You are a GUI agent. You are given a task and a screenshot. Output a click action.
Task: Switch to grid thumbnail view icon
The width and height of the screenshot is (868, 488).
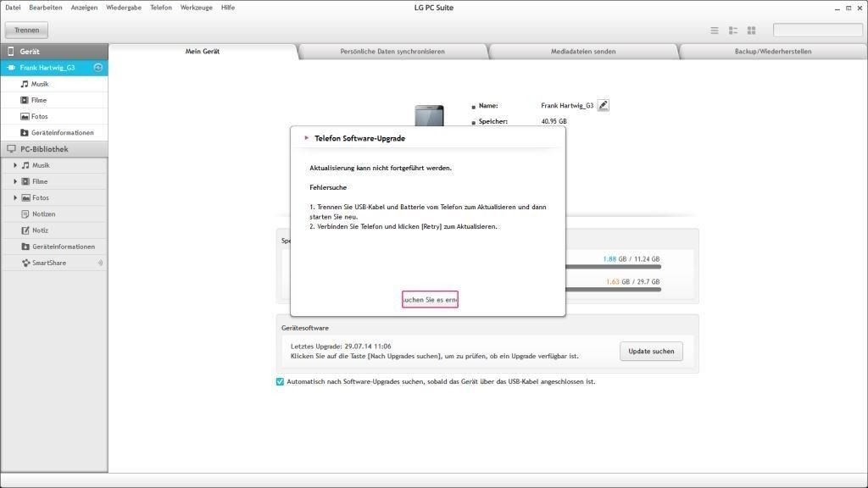click(751, 30)
